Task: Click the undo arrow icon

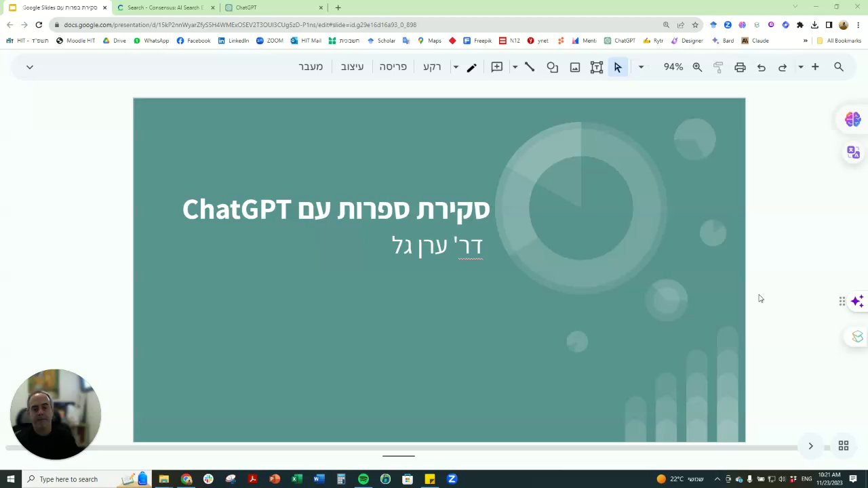Action: pos(761,67)
